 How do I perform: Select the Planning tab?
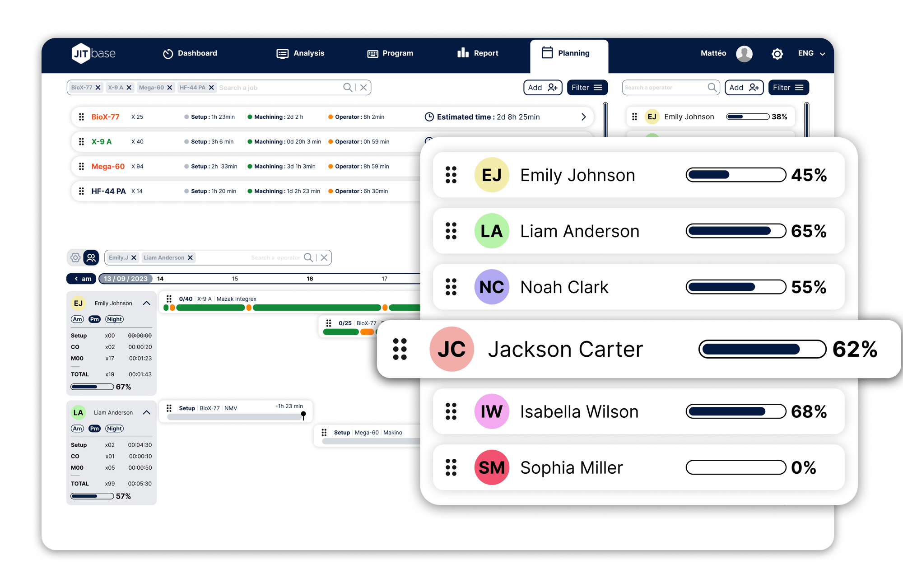568,53
